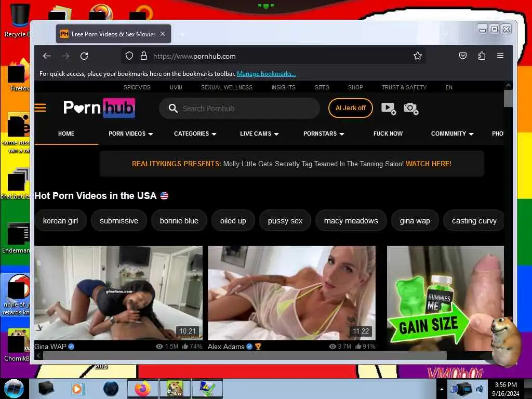Image resolution: width=532 pixels, height=399 pixels.
Task: Click the WATCH HERE! banner link
Action: click(x=429, y=164)
